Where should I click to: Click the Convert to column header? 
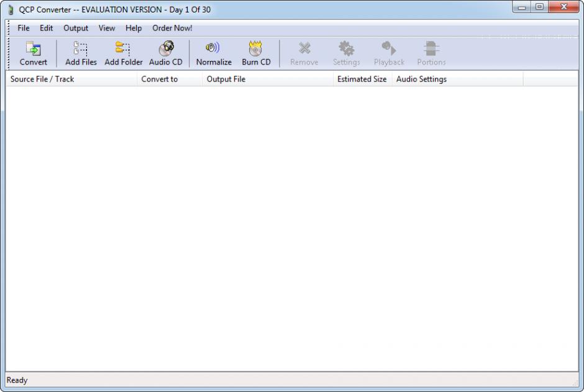(170, 79)
